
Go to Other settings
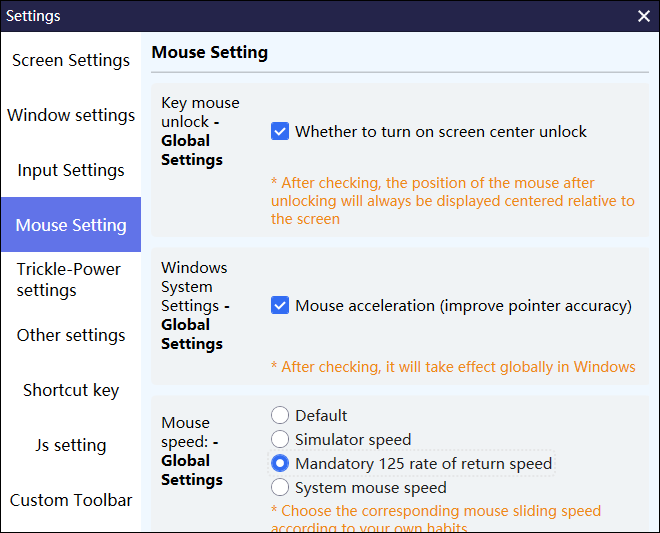point(71,335)
